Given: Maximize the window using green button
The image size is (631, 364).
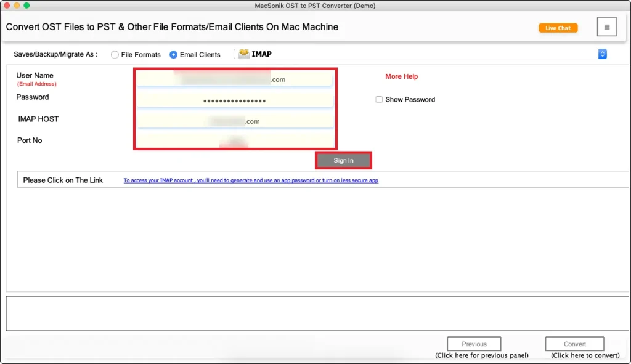Looking at the screenshot, I should pos(26,6).
